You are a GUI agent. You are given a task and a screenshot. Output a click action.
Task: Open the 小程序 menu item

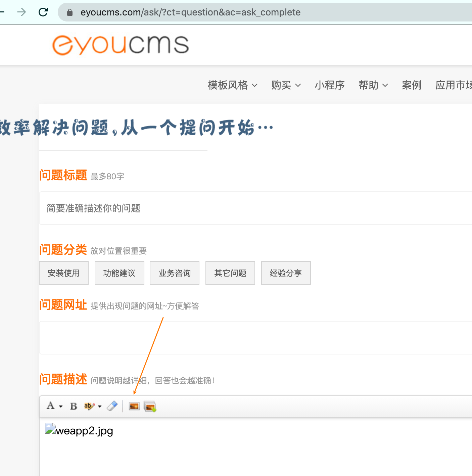click(x=330, y=85)
